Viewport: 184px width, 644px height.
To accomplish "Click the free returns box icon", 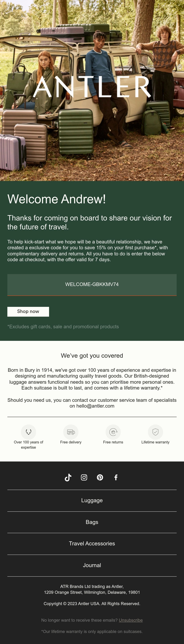I will click(113, 432).
